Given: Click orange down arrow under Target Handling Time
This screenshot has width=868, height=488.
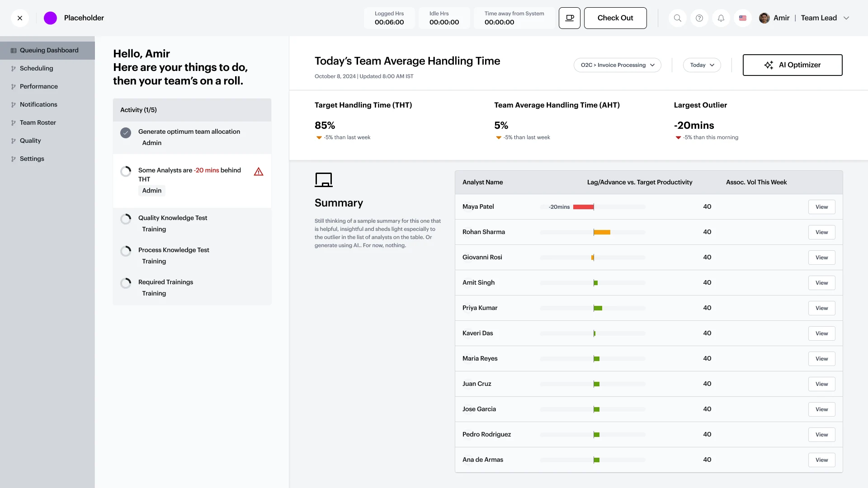Looking at the screenshot, I should pyautogui.click(x=319, y=138).
